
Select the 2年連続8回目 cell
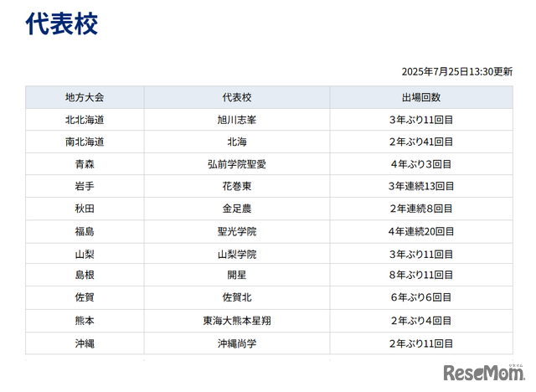pos(421,209)
